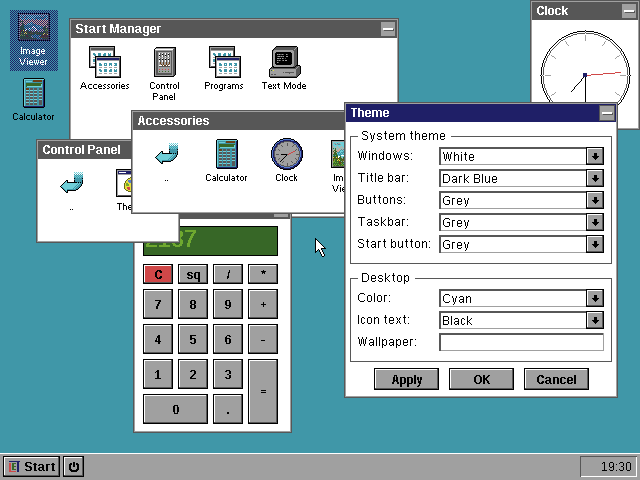
Task: Click the power icon on the taskbar
Action: tap(74, 467)
